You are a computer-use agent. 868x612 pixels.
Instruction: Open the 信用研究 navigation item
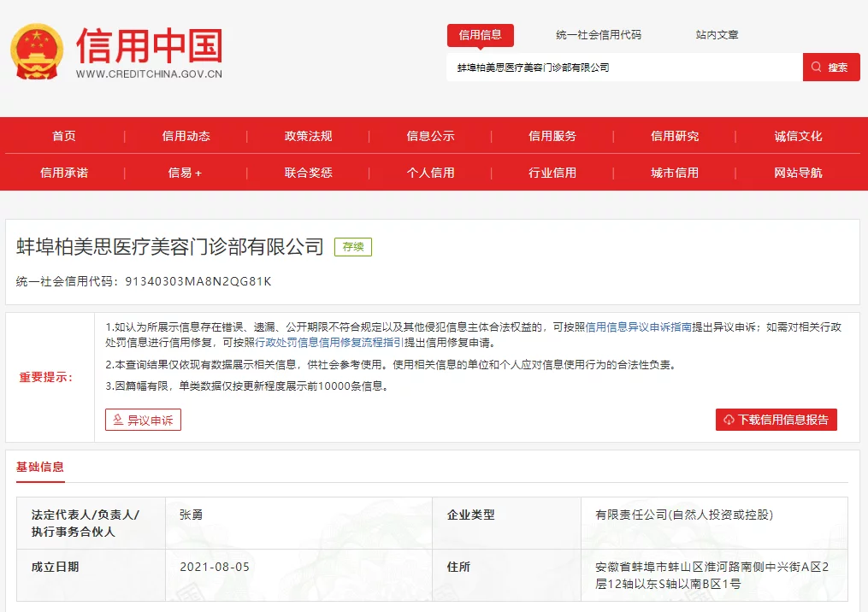tap(675, 136)
